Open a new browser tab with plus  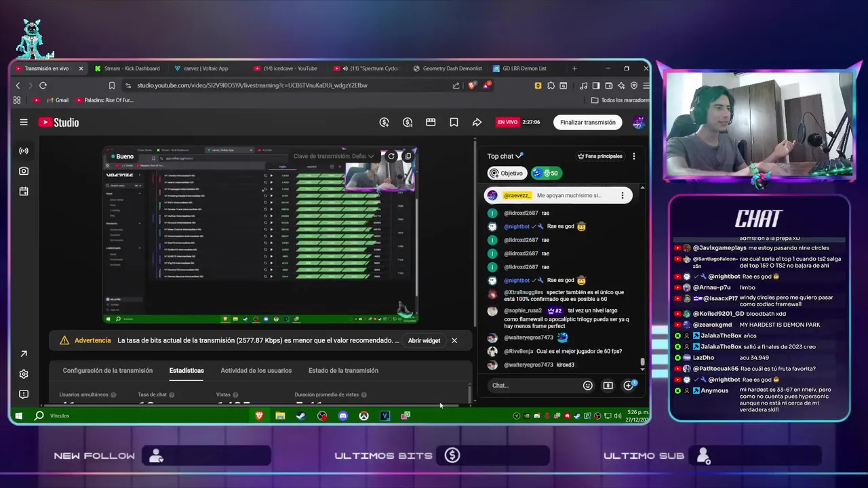click(574, 68)
